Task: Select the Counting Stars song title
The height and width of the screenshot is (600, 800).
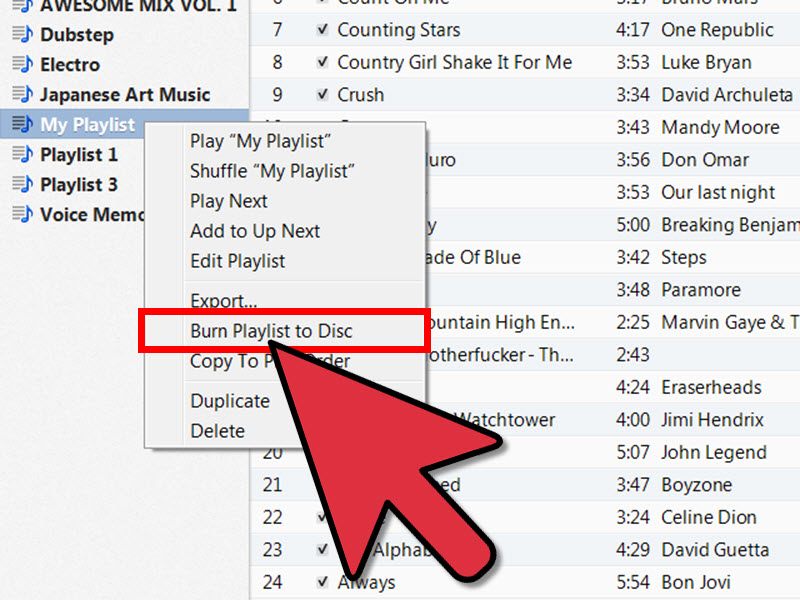Action: click(x=398, y=30)
